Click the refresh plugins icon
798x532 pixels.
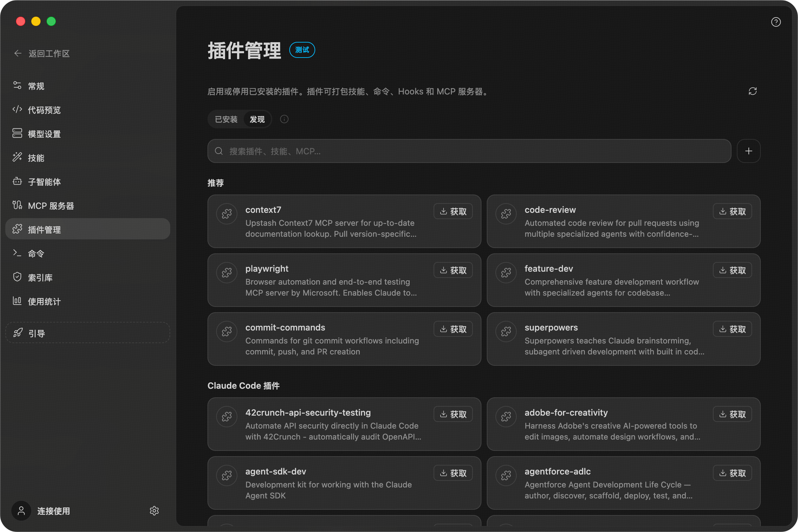752,91
